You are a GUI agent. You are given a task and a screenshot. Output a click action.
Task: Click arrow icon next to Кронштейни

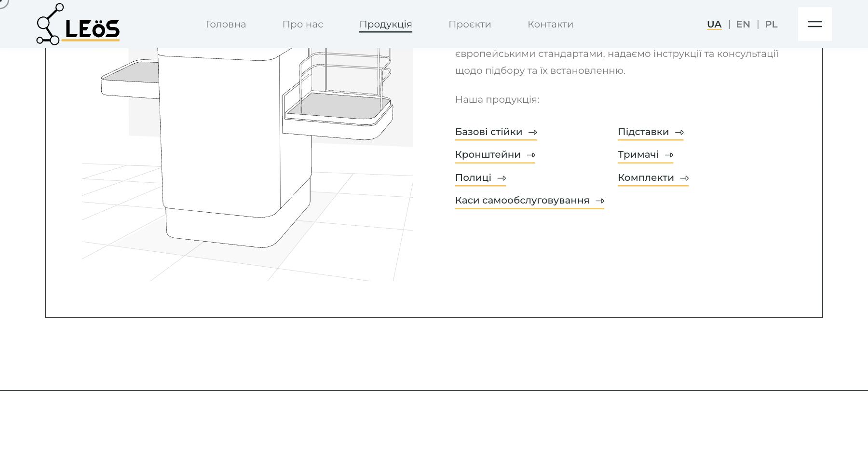(531, 155)
